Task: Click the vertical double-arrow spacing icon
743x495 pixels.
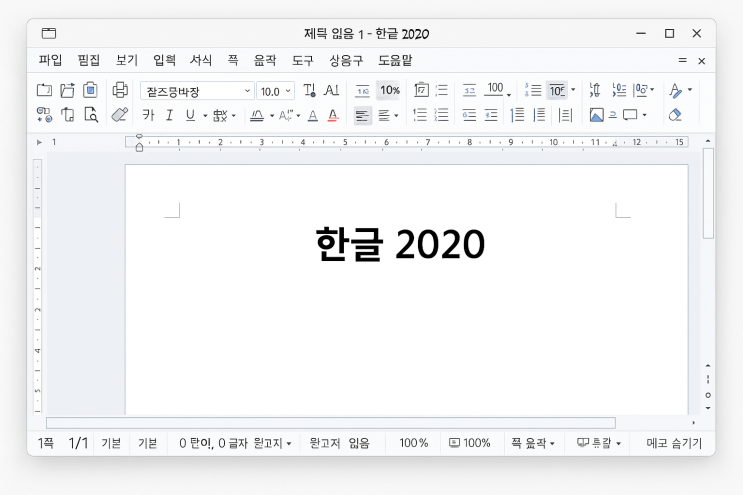Action: (595, 90)
